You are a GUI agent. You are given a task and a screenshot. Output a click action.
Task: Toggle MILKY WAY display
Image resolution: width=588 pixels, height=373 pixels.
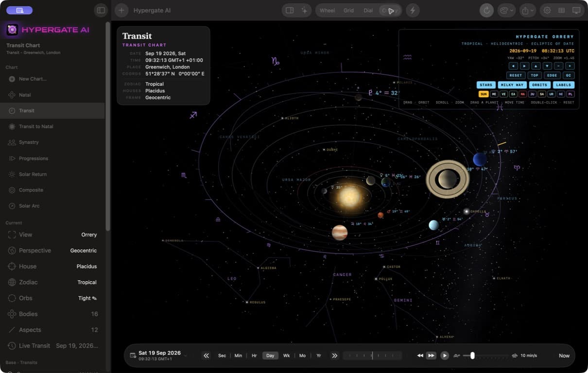click(512, 85)
